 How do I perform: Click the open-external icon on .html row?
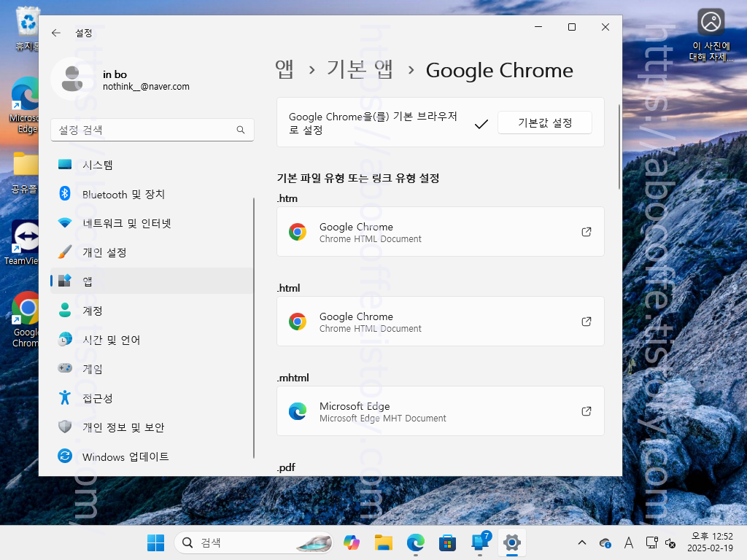pos(587,322)
